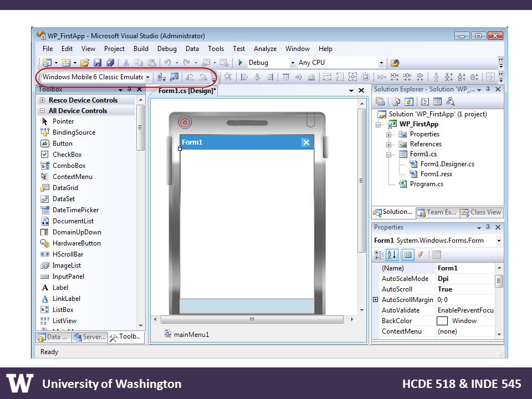The height and width of the screenshot is (399, 532).
Task: Expand the AutoScrollMargin property
Action: 376,300
